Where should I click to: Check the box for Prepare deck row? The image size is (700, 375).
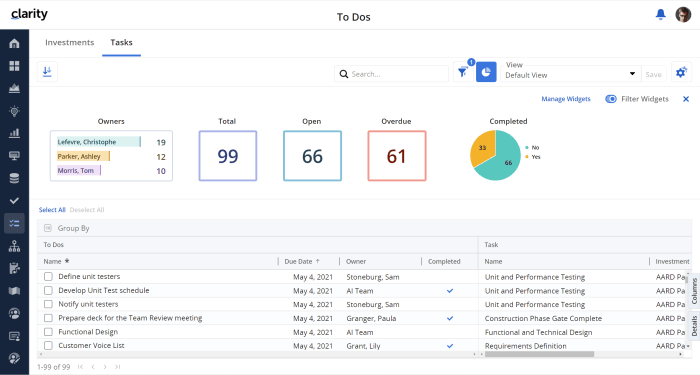48,318
